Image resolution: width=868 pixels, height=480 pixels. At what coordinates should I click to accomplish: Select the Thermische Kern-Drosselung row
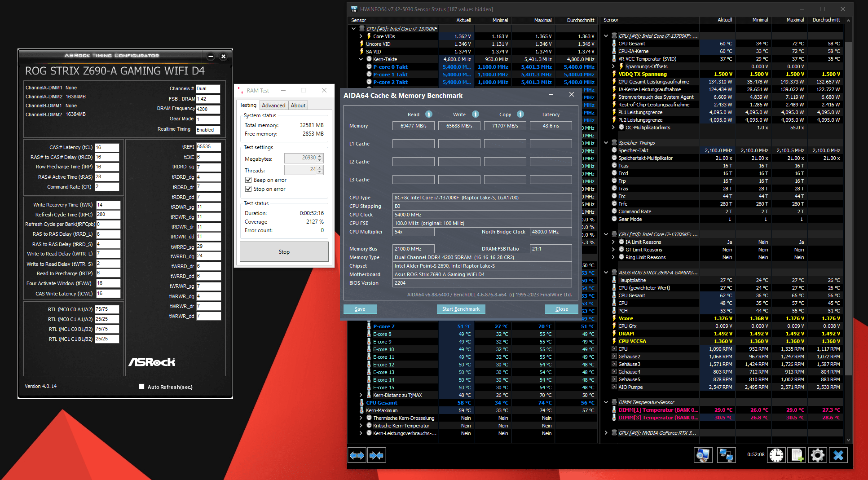(472, 418)
